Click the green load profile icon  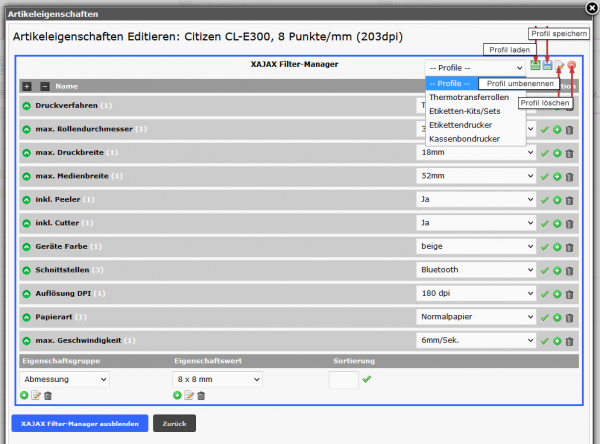[536, 66]
